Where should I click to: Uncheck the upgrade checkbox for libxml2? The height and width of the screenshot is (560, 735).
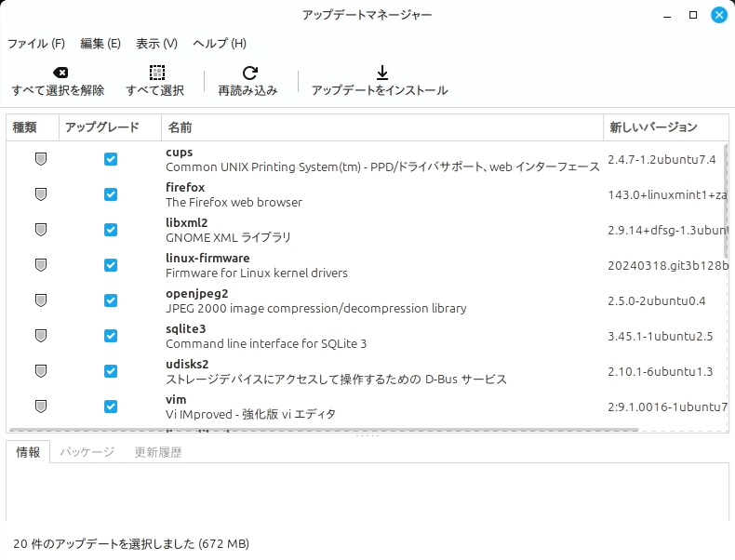(x=111, y=230)
